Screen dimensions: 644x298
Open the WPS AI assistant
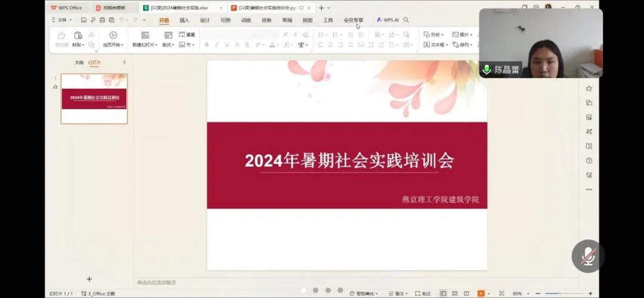[388, 20]
